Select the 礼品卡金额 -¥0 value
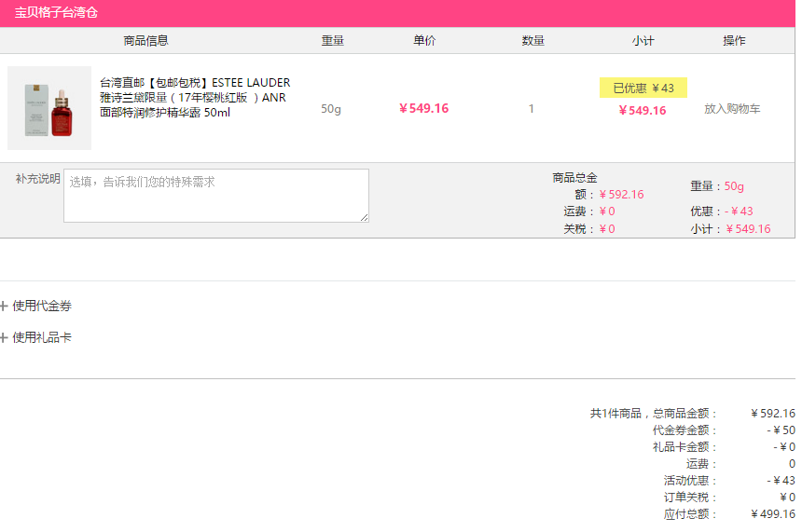Screen dimensions: 802x532 pyautogui.click(x=784, y=446)
